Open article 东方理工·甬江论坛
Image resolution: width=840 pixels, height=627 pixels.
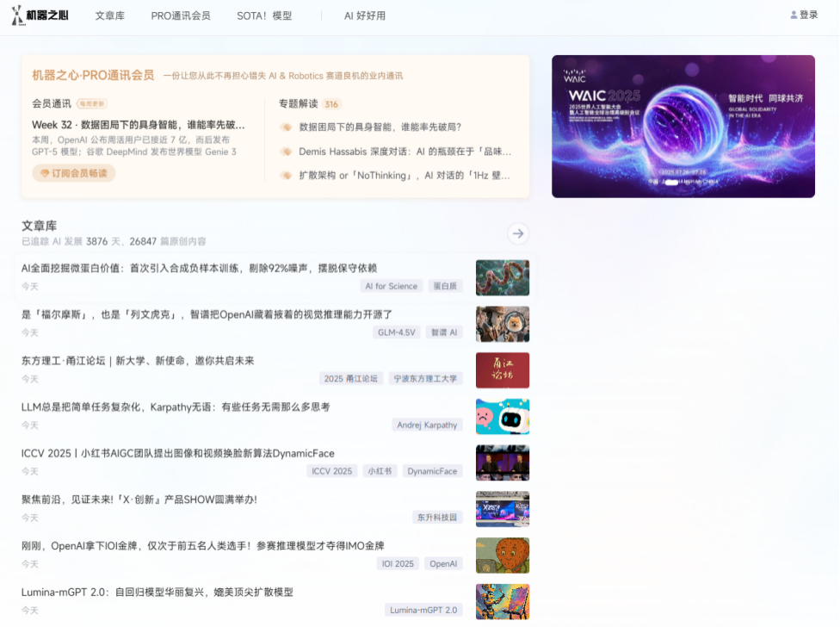pyautogui.click(x=138, y=361)
